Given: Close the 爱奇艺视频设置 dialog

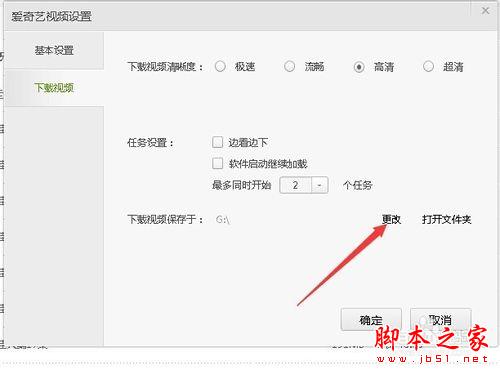Looking at the screenshot, I should [x=485, y=11].
